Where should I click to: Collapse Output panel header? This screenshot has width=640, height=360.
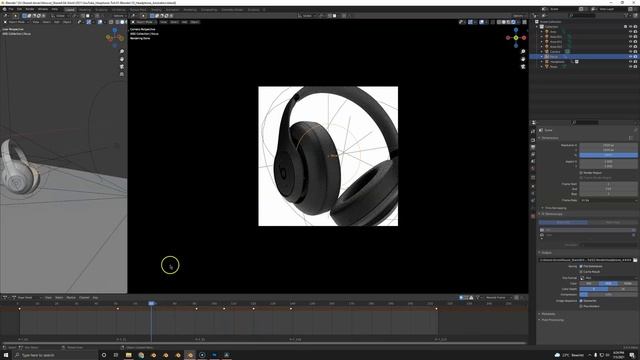click(x=547, y=253)
